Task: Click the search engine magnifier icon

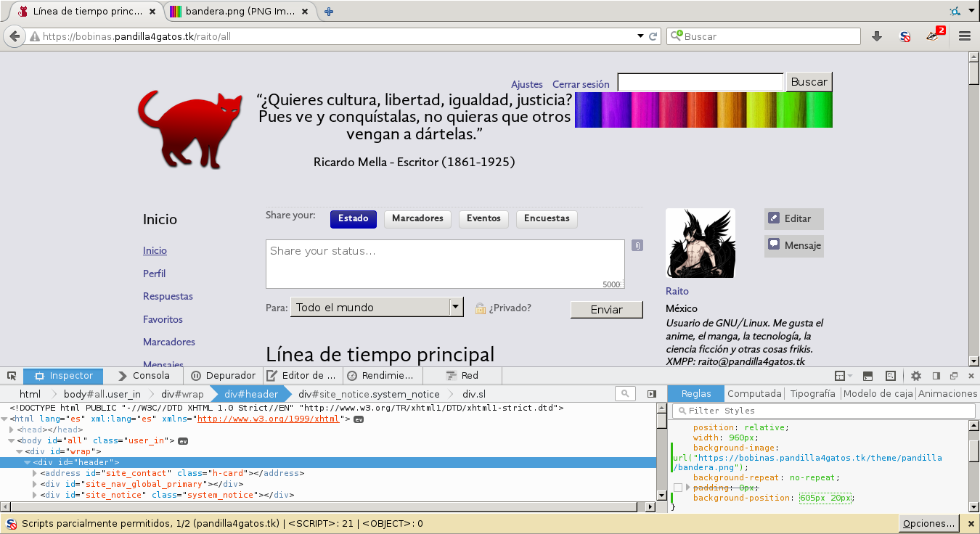Action: (x=676, y=36)
